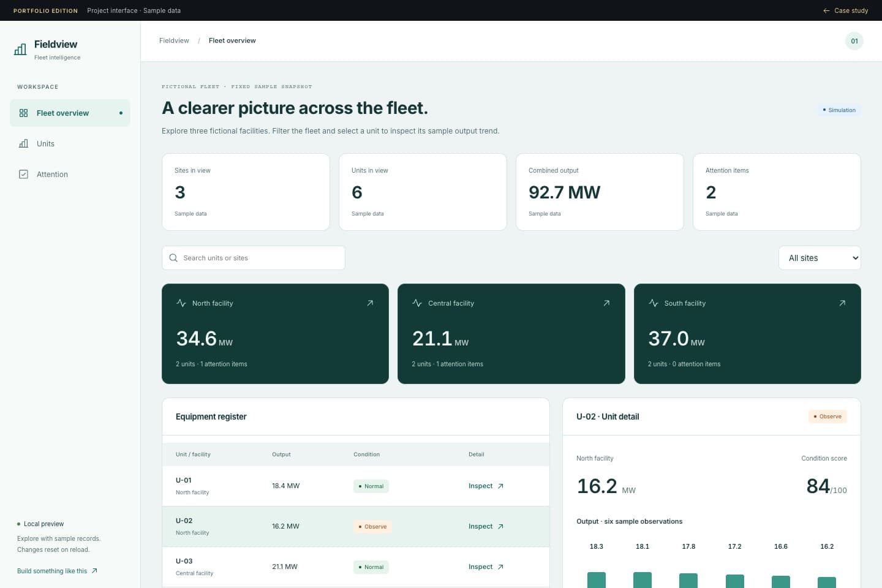Go to Attention in the sidebar

pos(70,175)
